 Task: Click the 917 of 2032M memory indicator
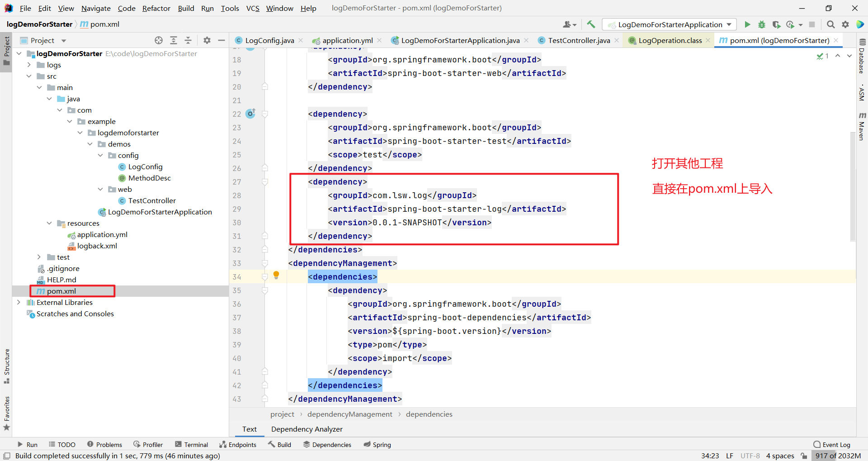point(839,456)
